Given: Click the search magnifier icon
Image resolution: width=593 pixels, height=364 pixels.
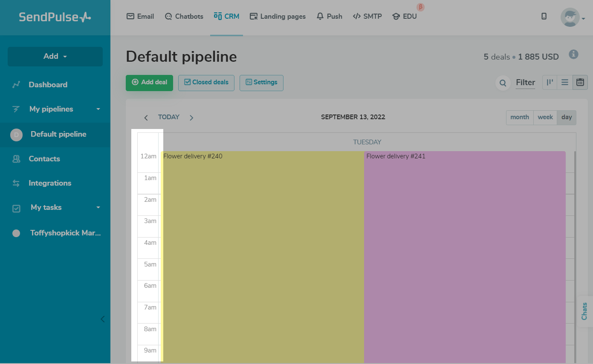Looking at the screenshot, I should pos(503,83).
